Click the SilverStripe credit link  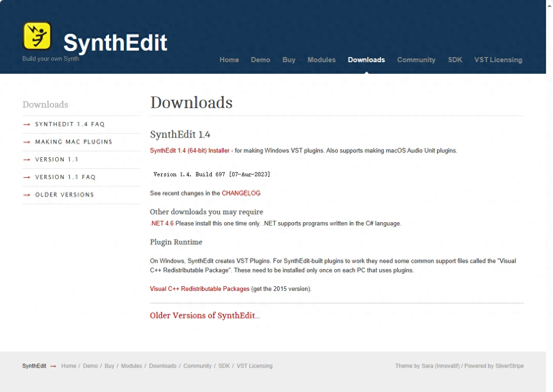click(x=509, y=366)
